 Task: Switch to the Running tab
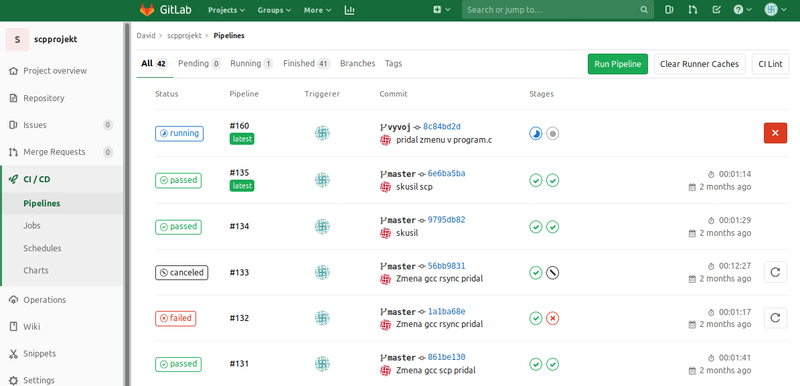pyautogui.click(x=252, y=64)
